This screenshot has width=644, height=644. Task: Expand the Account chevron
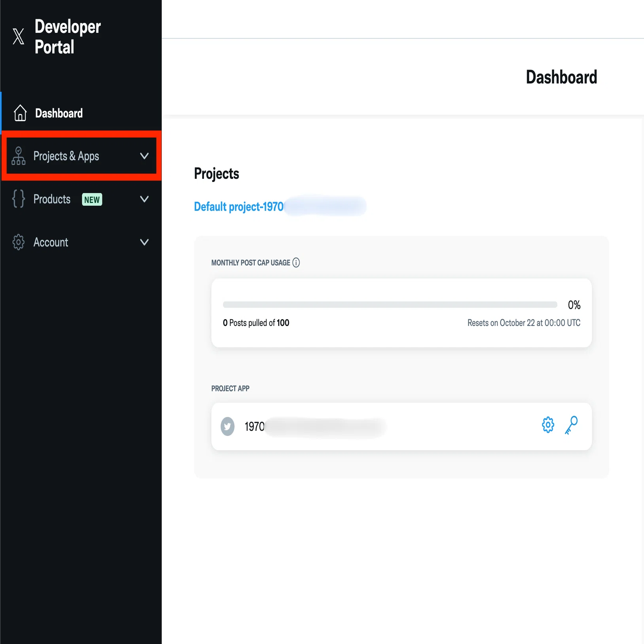click(x=144, y=242)
